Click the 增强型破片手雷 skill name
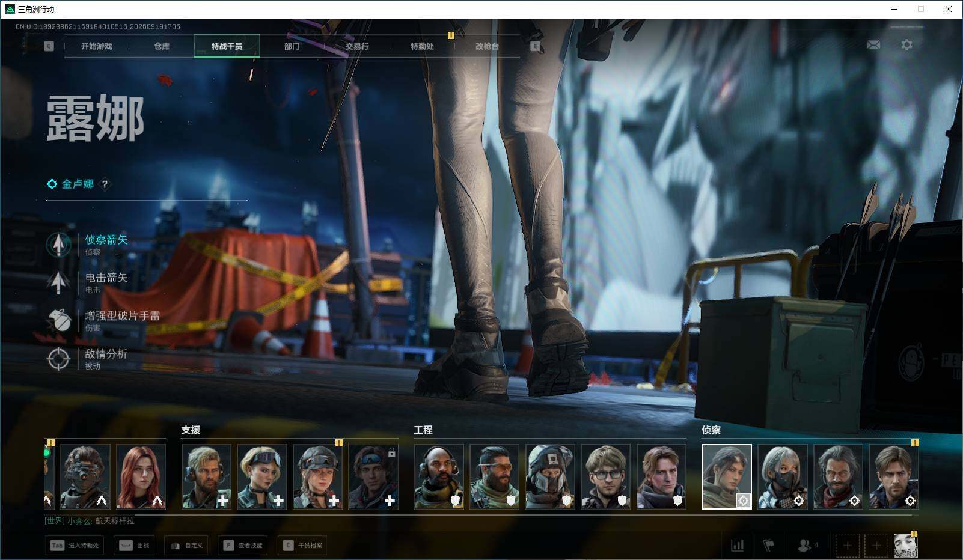Image resolution: width=963 pixels, height=560 pixels. pos(122,315)
